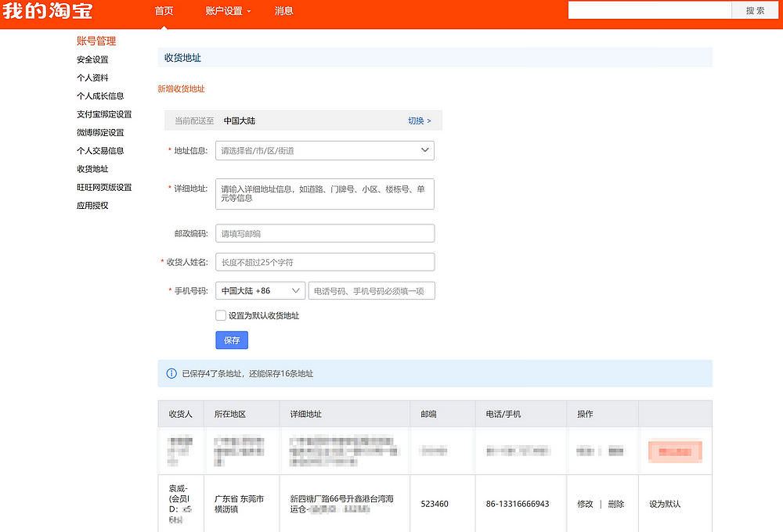Open 支付宝绑定设置
The width and height of the screenshot is (783, 532).
tap(104, 114)
